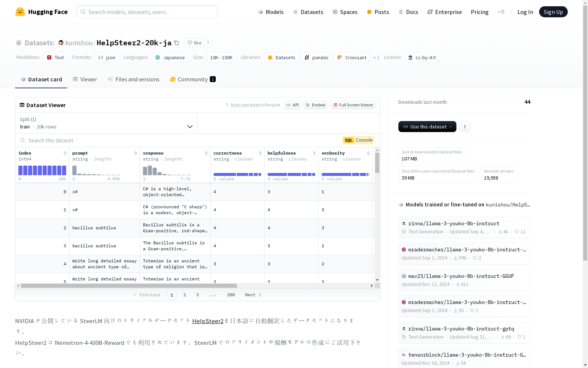Sort the prompt column
588x368 pixels.
[136, 153]
